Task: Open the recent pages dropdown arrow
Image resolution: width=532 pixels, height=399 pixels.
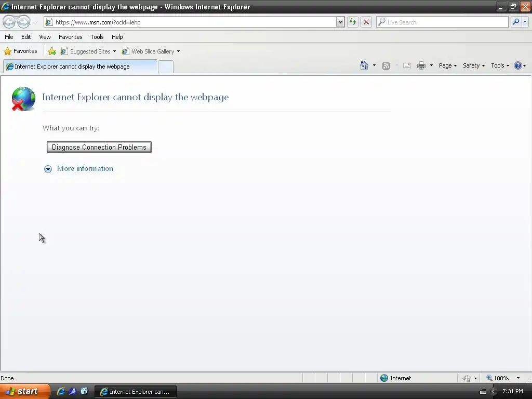Action: click(x=35, y=22)
